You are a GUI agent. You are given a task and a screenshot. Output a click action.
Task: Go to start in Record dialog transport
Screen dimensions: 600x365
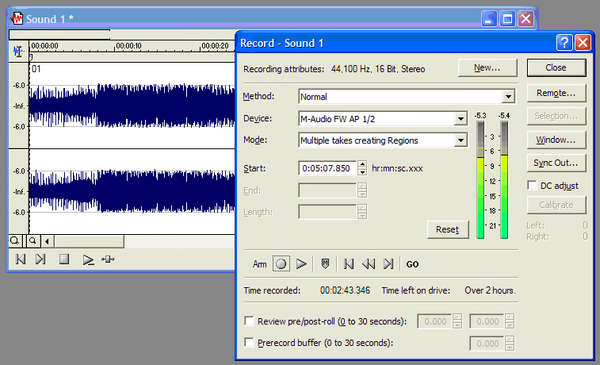tap(349, 264)
